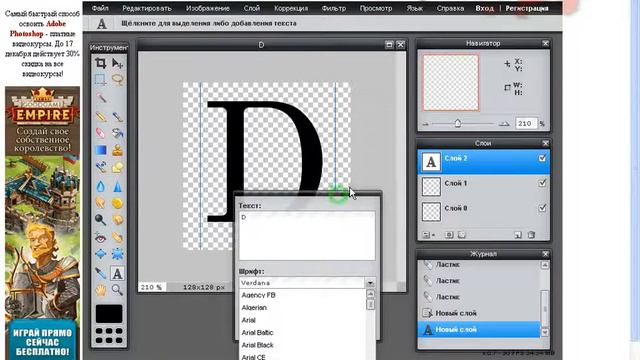Select the Bloat tool
Screen dimensions: 640x360
pos(100,254)
